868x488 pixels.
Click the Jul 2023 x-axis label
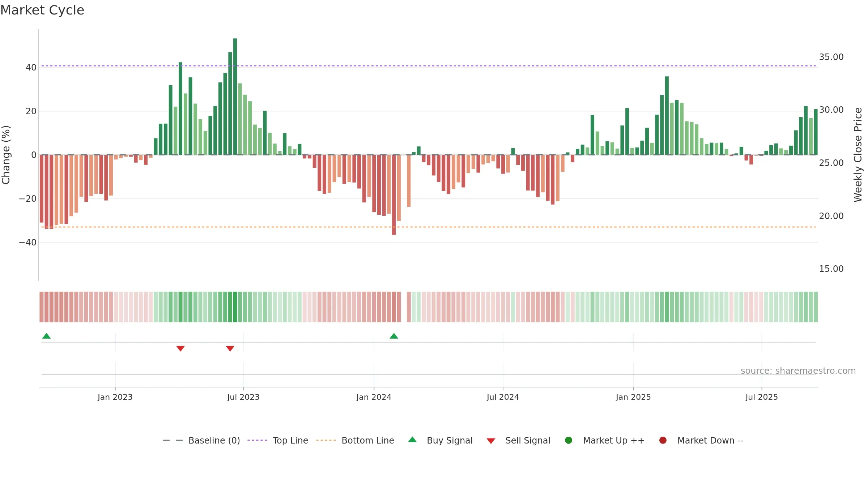243,397
